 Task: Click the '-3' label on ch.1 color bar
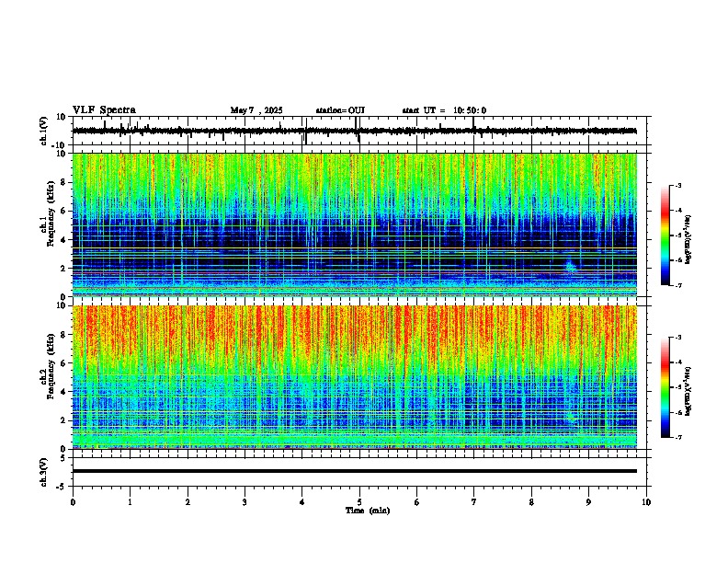pos(677,186)
